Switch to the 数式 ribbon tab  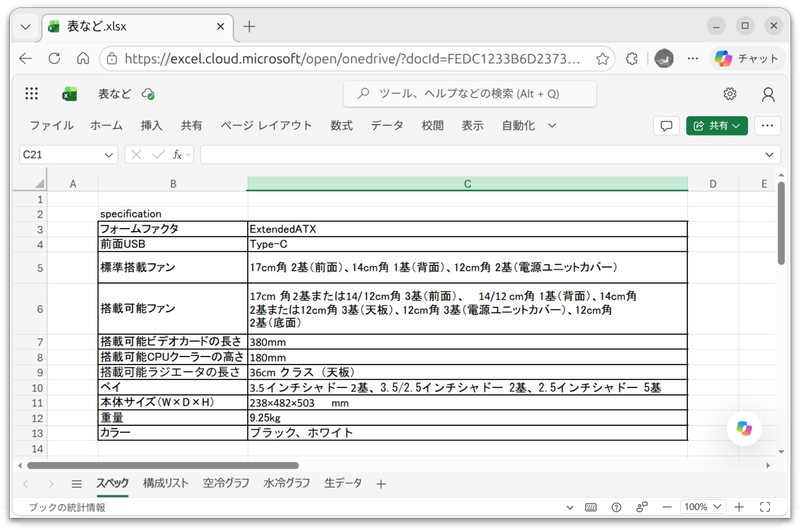coord(341,125)
